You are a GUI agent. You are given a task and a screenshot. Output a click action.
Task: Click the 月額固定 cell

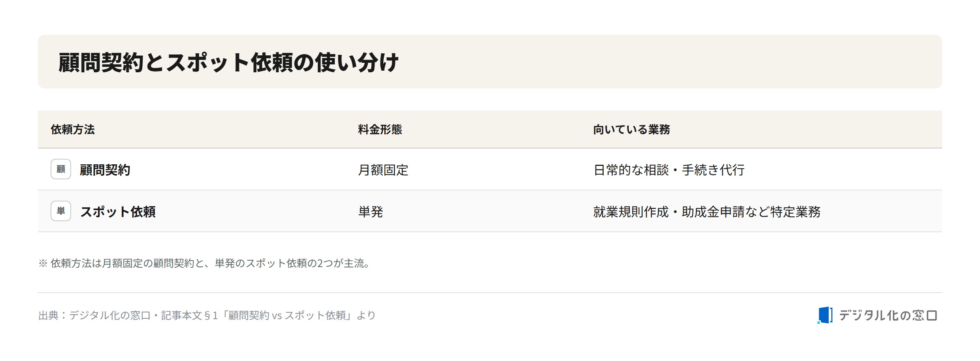(x=383, y=170)
